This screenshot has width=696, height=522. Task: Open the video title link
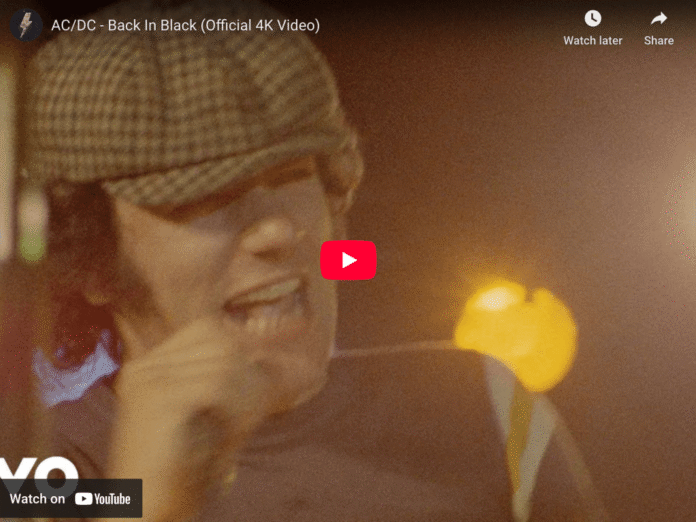click(185, 25)
